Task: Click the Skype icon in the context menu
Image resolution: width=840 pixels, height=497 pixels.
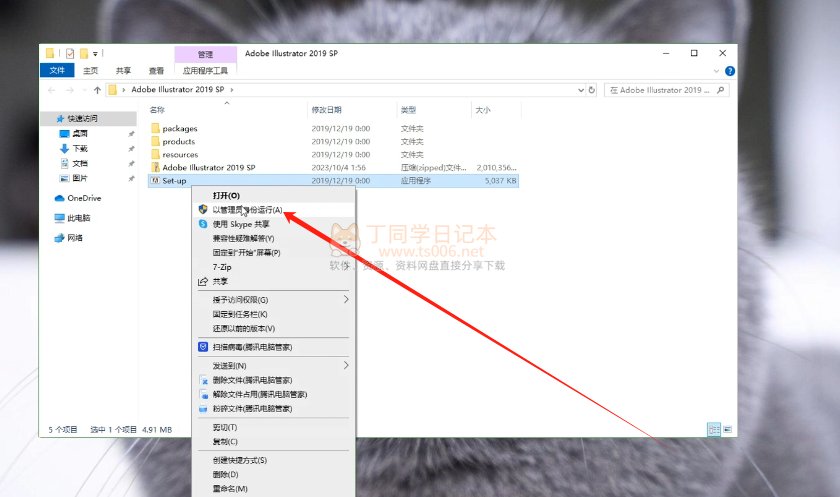Action: (202, 224)
